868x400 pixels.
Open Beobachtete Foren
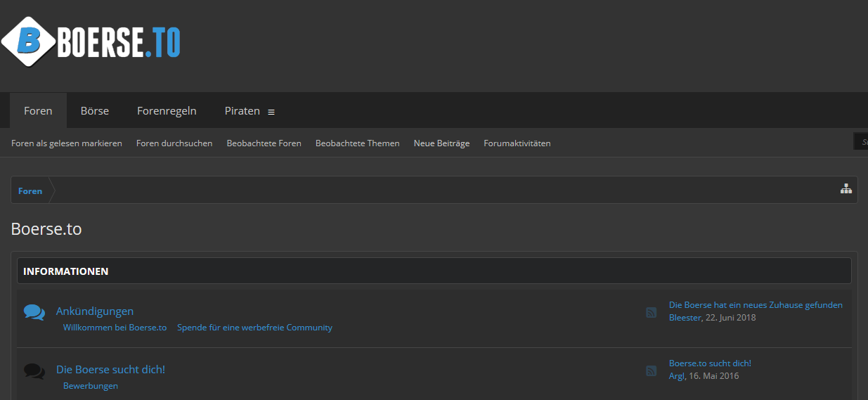[x=264, y=143]
